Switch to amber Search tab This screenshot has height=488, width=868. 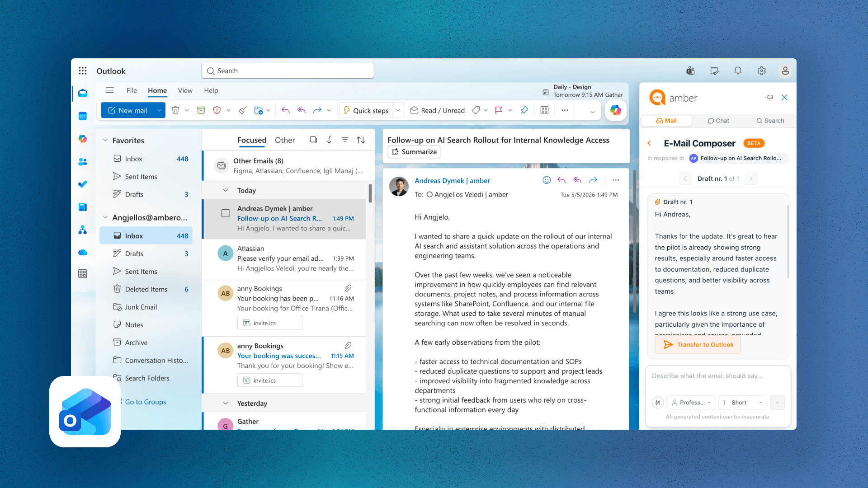point(770,121)
